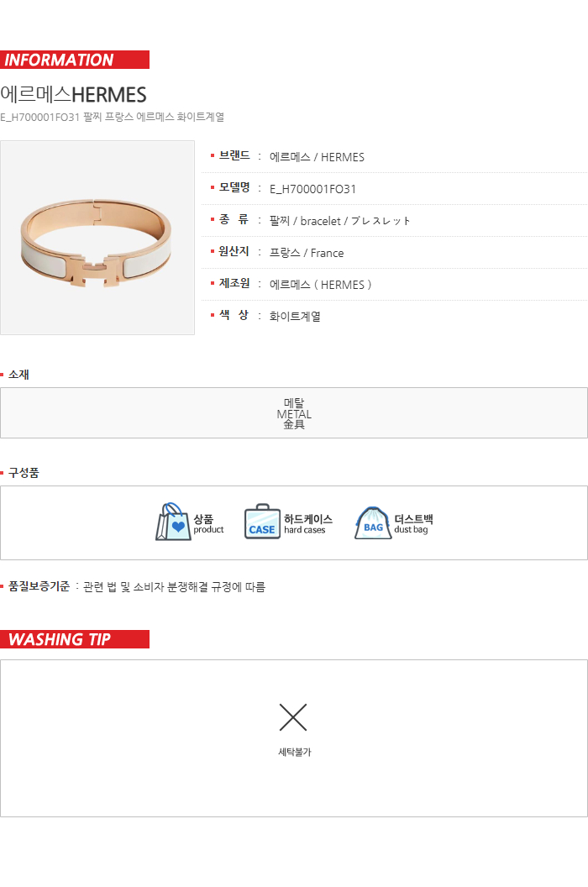Click the product subtitle under HERMES heading
588x887 pixels.
112,117
